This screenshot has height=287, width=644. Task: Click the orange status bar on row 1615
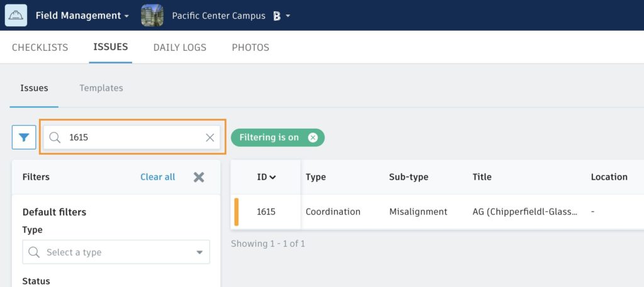pos(236,212)
